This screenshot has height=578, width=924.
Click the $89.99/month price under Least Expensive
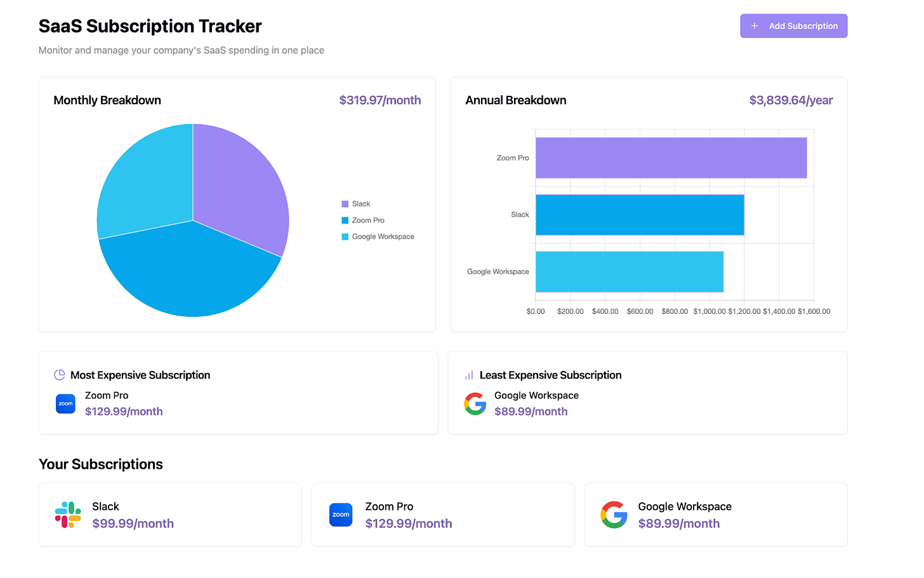click(531, 412)
